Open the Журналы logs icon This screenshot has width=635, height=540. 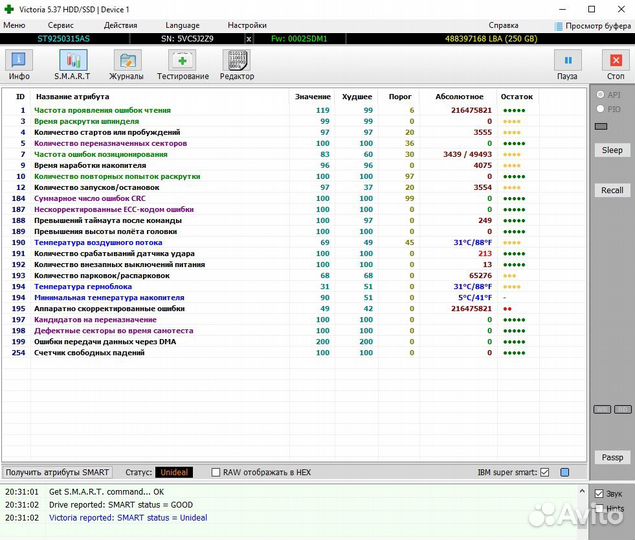pyautogui.click(x=126, y=65)
